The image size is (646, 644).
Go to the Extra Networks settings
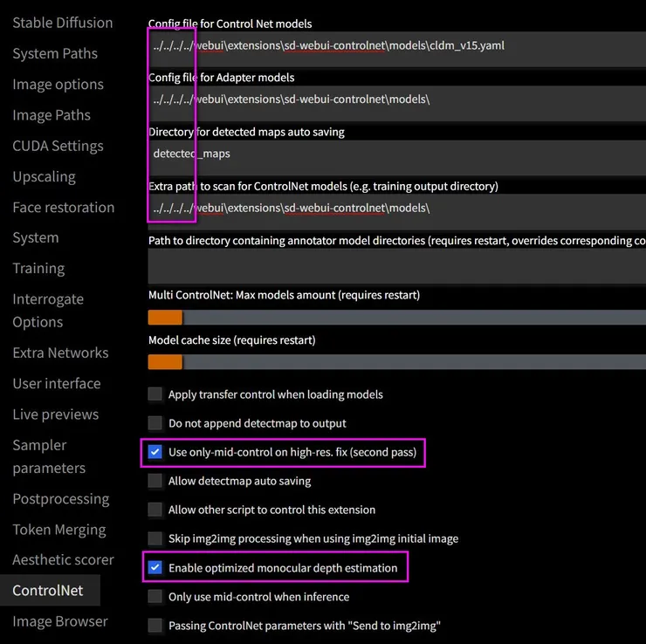60,353
